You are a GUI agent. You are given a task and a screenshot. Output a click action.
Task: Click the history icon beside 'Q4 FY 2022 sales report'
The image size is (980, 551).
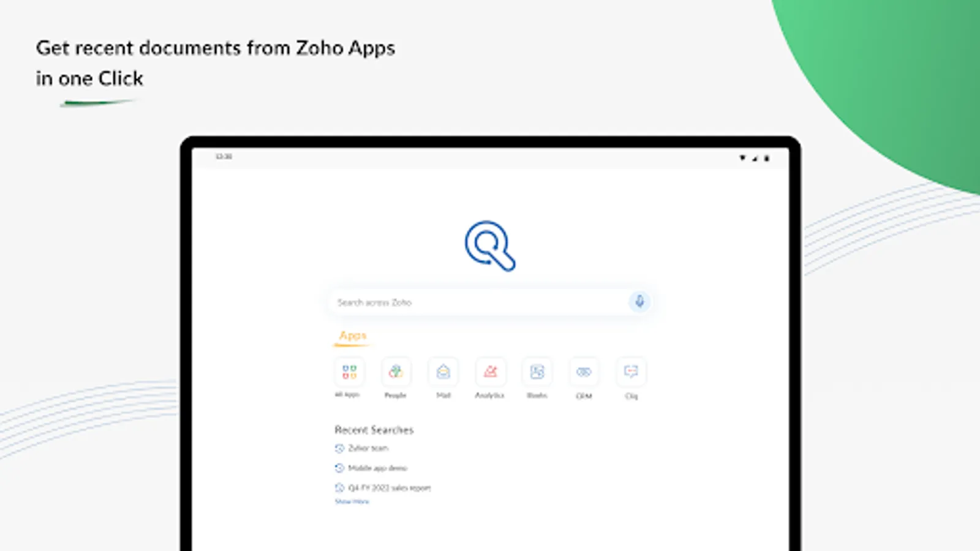tap(339, 488)
